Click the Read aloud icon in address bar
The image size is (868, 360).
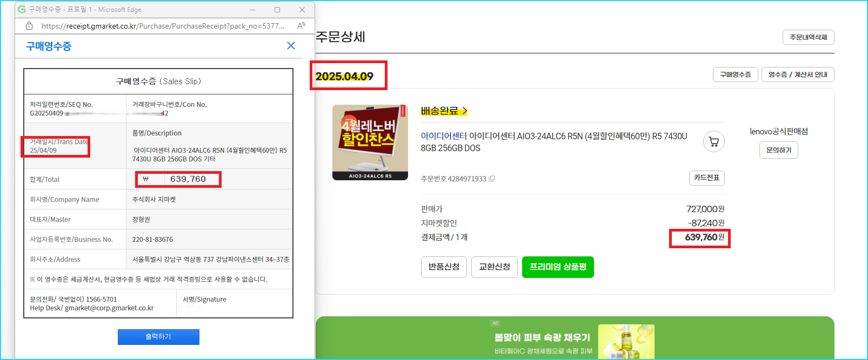302,25
